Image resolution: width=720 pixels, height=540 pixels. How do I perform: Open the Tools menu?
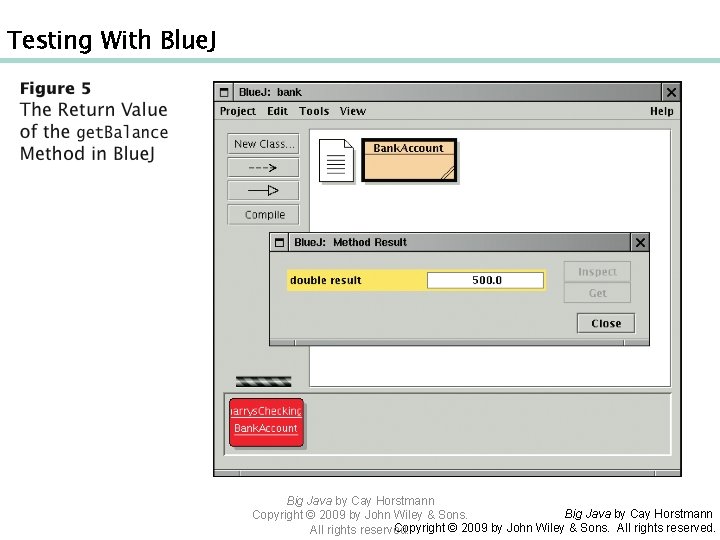point(314,111)
